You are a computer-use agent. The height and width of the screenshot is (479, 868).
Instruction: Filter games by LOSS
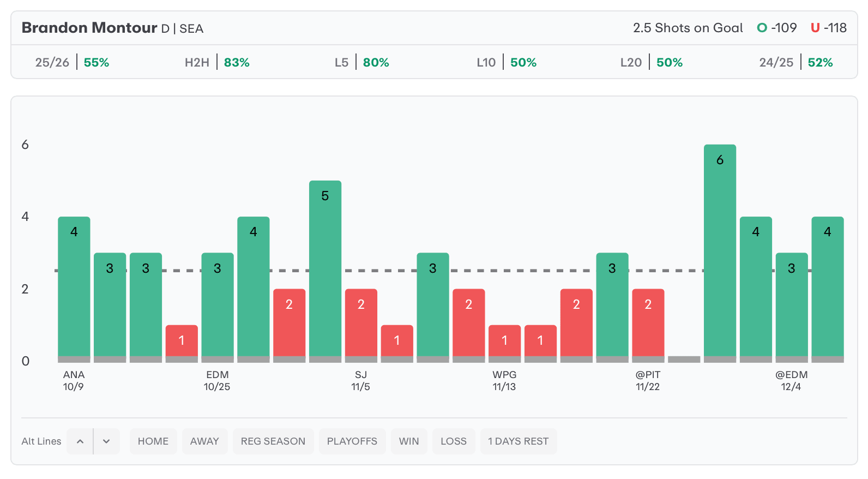[454, 441]
